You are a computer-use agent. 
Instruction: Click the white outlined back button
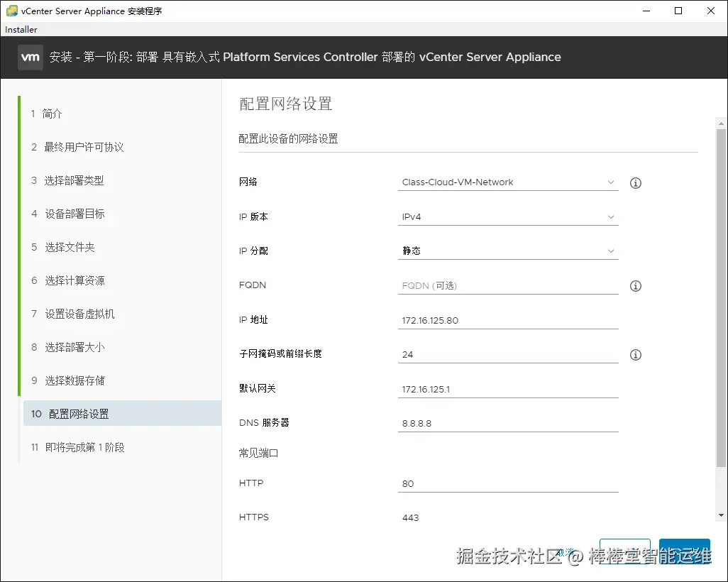click(625, 551)
